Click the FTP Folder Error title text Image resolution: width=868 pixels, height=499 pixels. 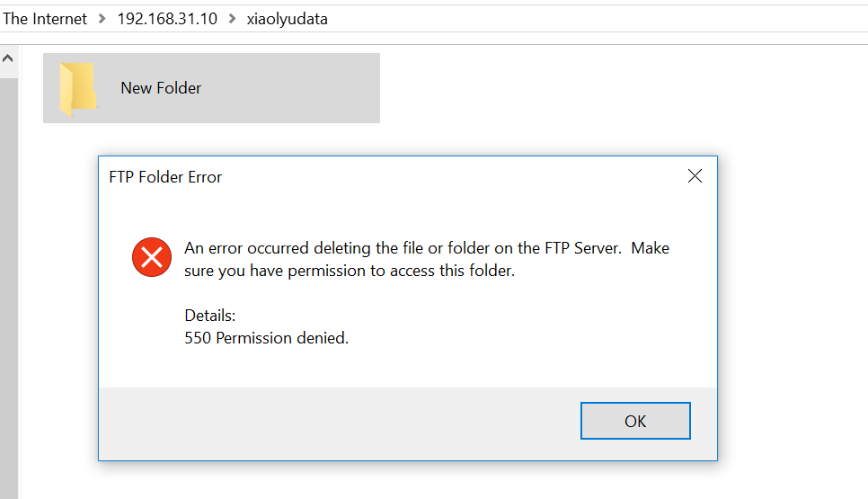pyautogui.click(x=165, y=176)
